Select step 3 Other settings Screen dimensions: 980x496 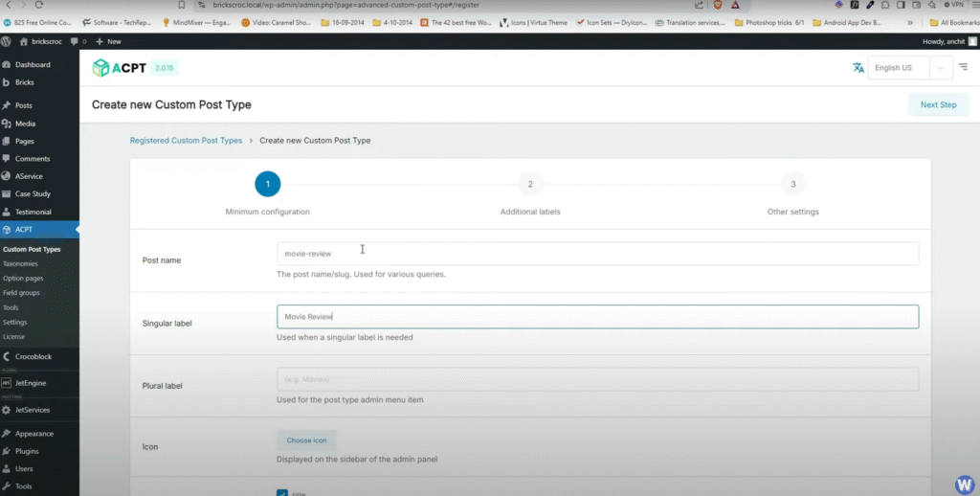793,184
